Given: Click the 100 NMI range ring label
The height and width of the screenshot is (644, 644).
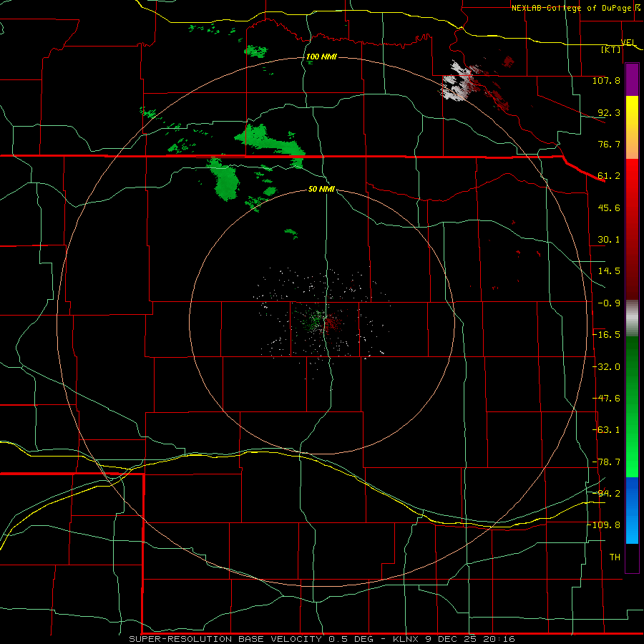Looking at the screenshot, I should pos(321,57).
